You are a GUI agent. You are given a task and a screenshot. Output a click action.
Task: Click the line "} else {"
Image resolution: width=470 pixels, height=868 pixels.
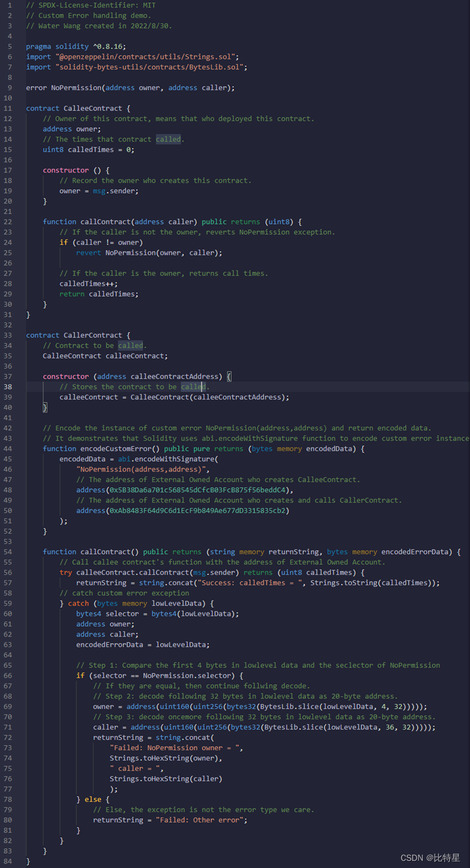pyautogui.click(x=93, y=800)
